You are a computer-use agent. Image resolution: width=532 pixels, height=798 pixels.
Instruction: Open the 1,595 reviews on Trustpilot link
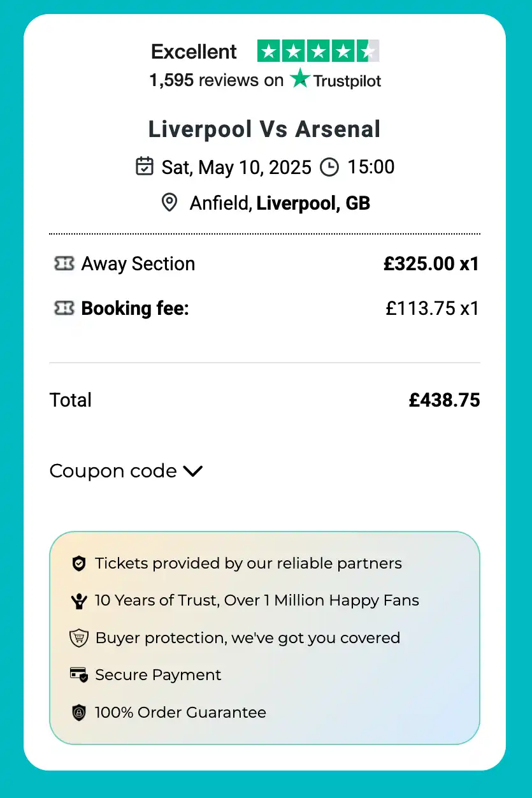(x=265, y=80)
